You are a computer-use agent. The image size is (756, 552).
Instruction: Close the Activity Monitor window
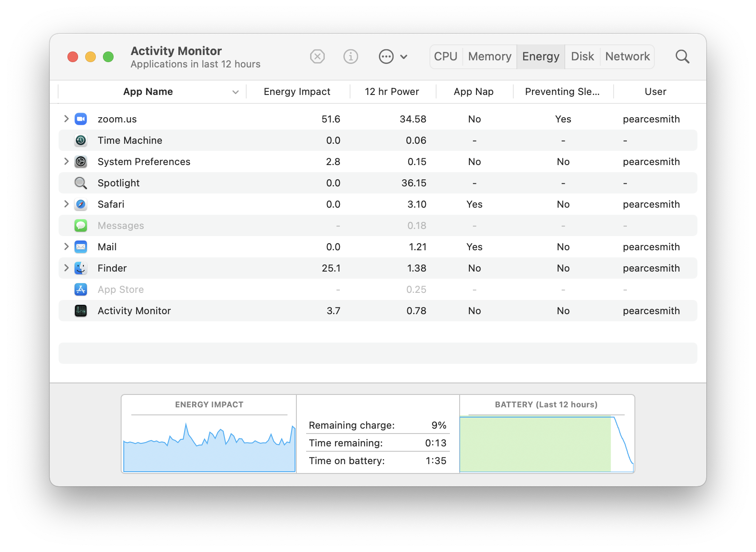73,57
